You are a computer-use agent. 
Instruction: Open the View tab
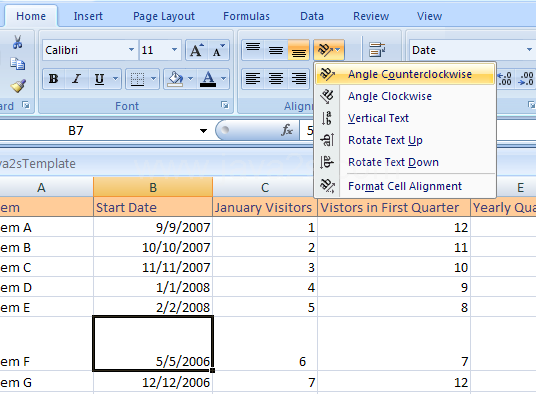click(x=430, y=16)
